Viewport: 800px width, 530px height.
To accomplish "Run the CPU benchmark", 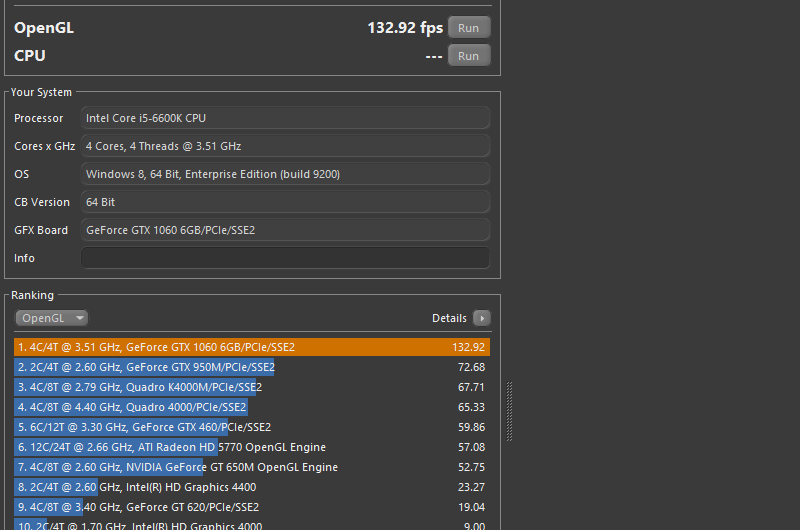I will [469, 56].
